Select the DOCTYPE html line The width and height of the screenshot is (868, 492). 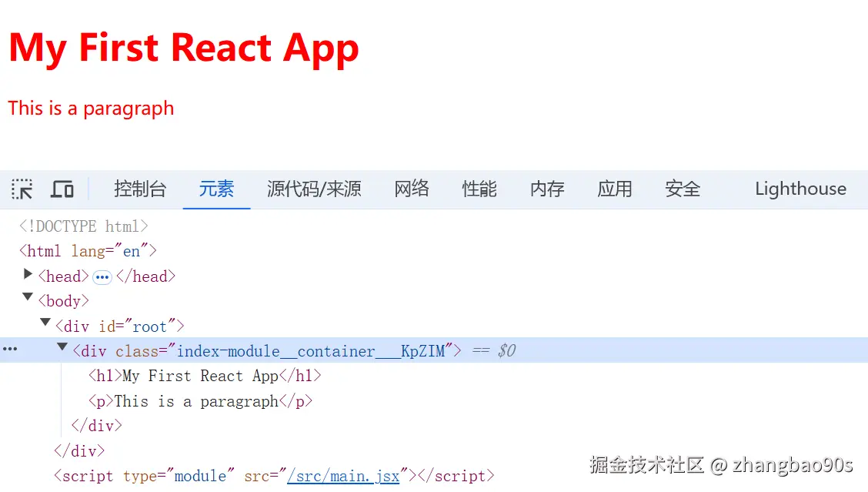(84, 226)
